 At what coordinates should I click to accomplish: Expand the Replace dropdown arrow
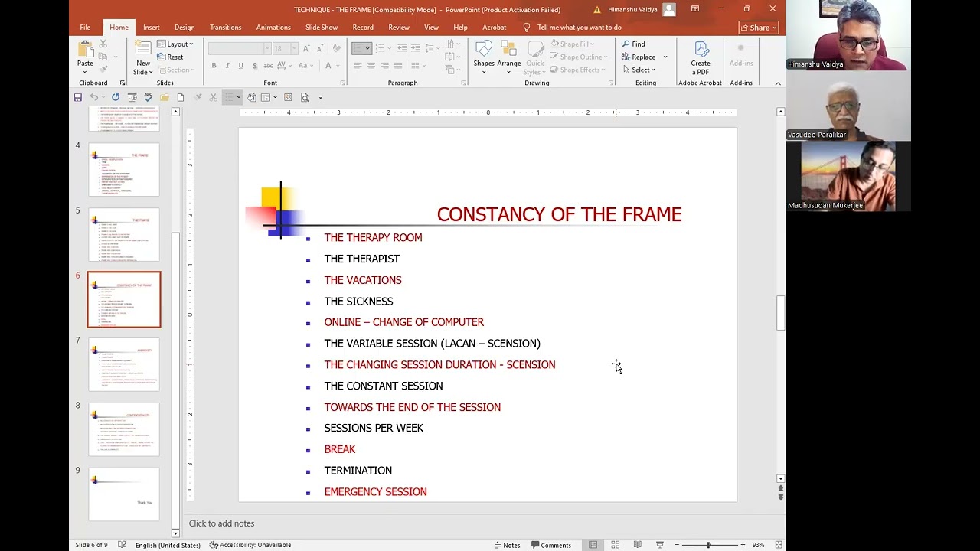tap(665, 57)
